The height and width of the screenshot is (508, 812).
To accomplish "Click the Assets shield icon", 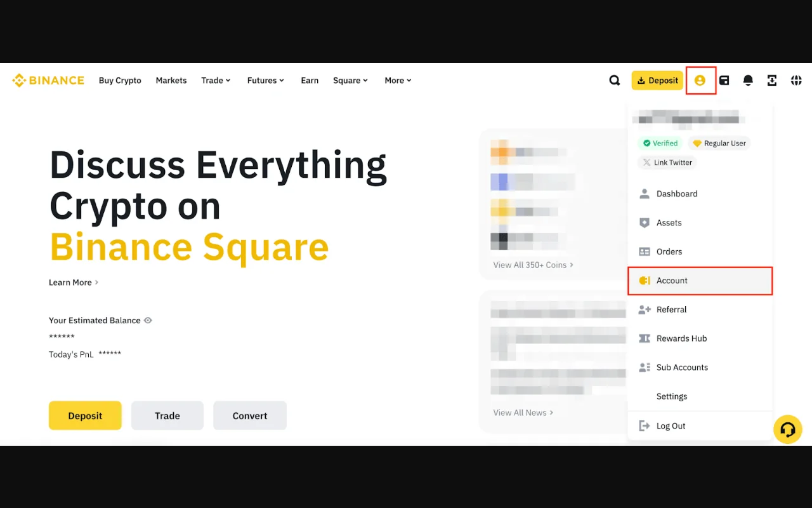I will pos(645,223).
